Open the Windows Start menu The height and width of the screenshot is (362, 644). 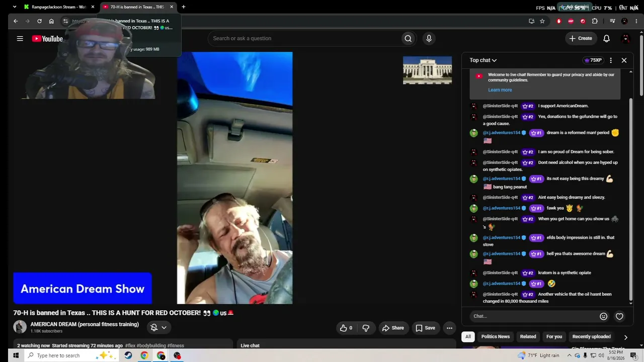(16, 355)
